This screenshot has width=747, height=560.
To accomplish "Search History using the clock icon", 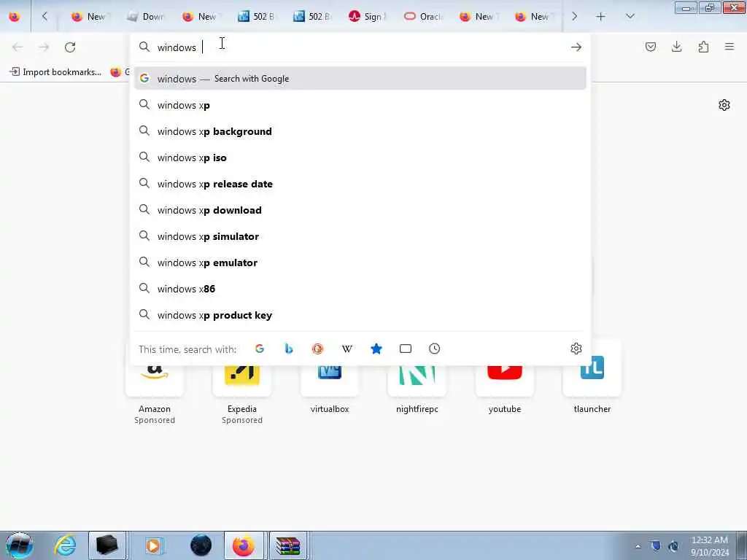I will coord(435,349).
